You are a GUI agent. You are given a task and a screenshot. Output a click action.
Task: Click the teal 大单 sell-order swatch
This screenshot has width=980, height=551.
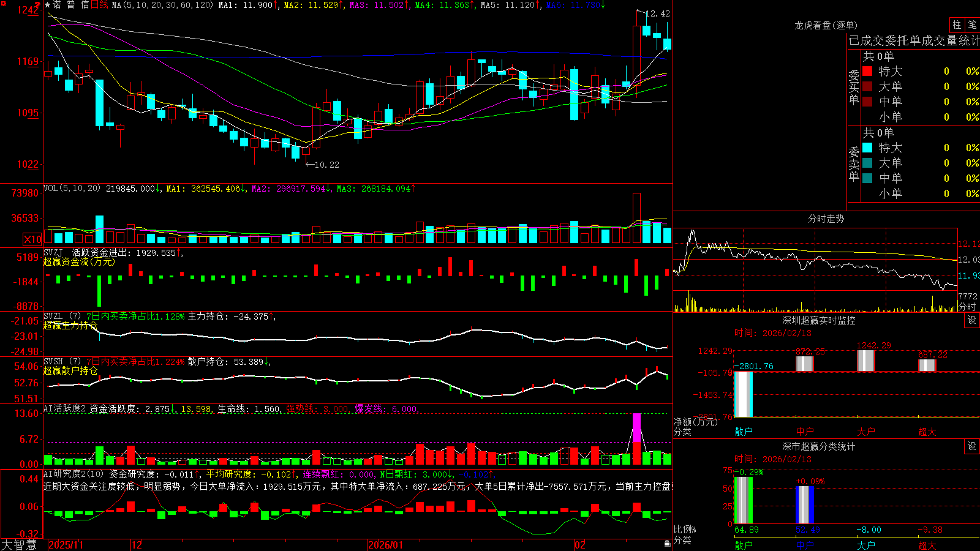coord(867,163)
